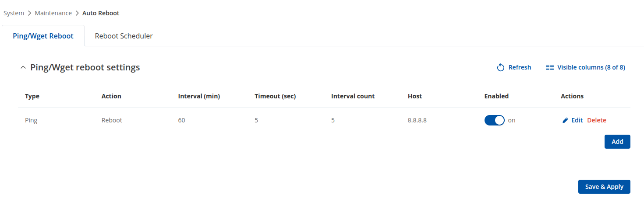Open Edit for the Ping rule
The height and width of the screenshot is (209, 644).
[x=577, y=120]
